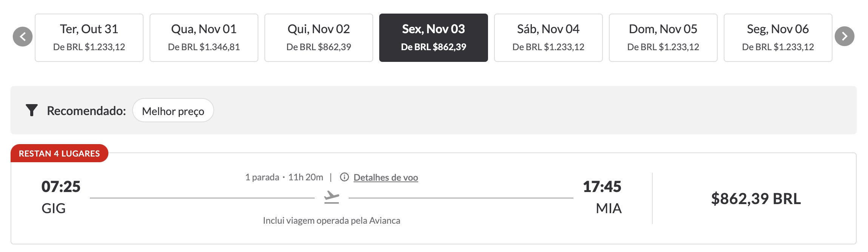Click the 17:45 arrival time

602,186
